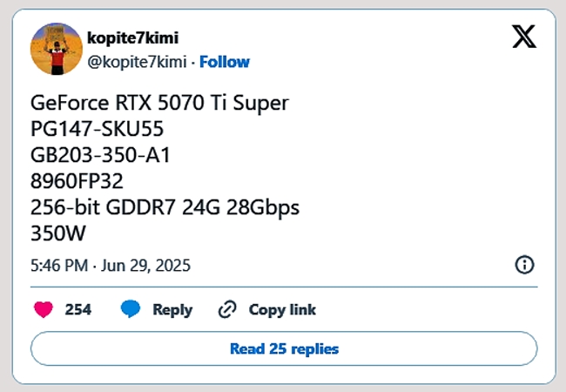Click the 254 likes count
566x392 pixels.
click(78, 310)
